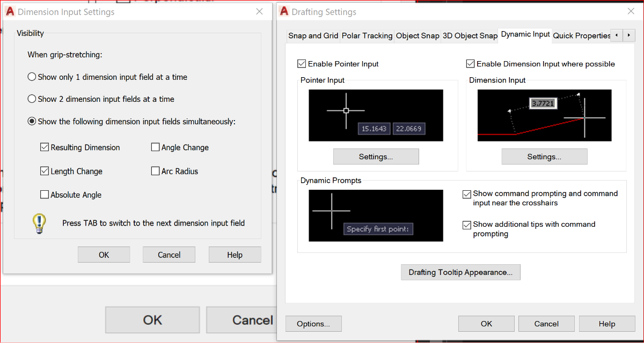Viewport: 644px width, 343px height.
Task: Check the Absolute Angle option
Action: click(45, 195)
